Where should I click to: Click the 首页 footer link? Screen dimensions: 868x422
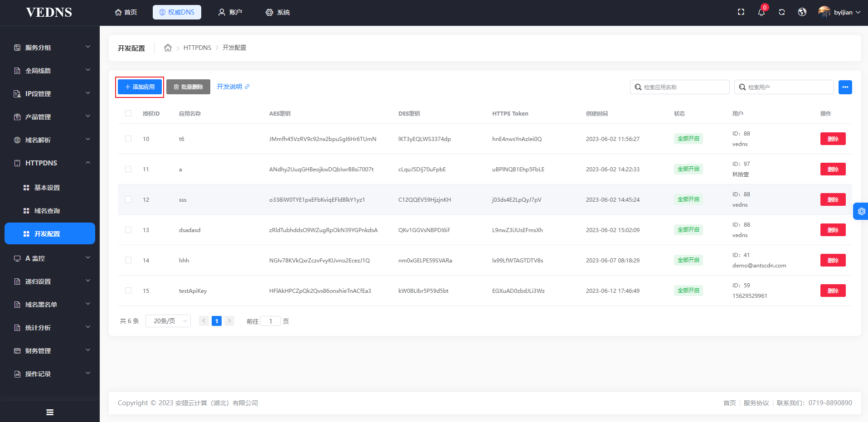coord(730,403)
